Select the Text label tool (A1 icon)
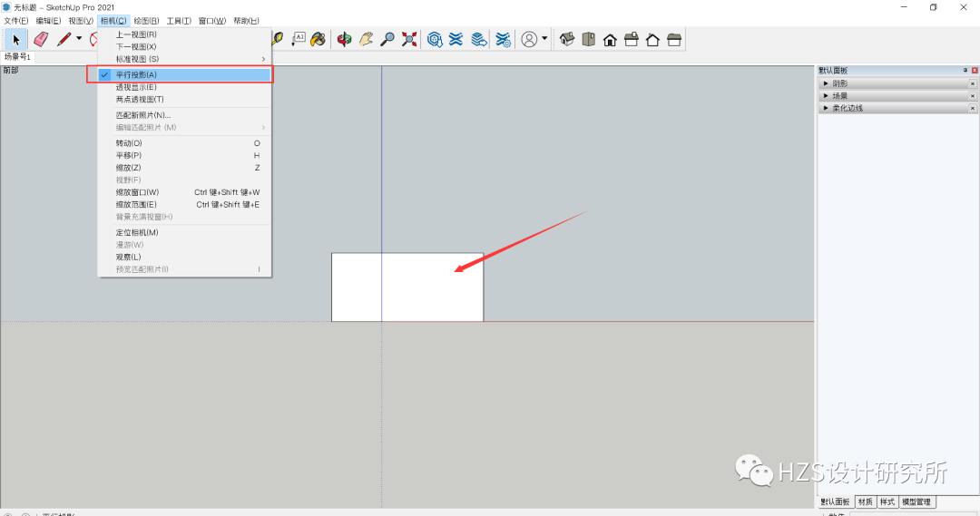The width and height of the screenshot is (980, 516). tap(299, 39)
